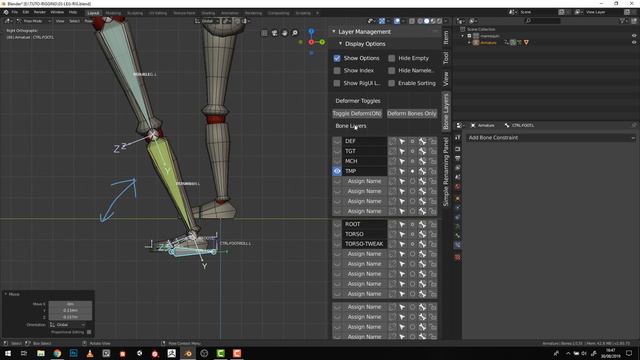Screen dimensions: 640x360
Task: Click the Move X value field
Action: [x=70, y=304]
